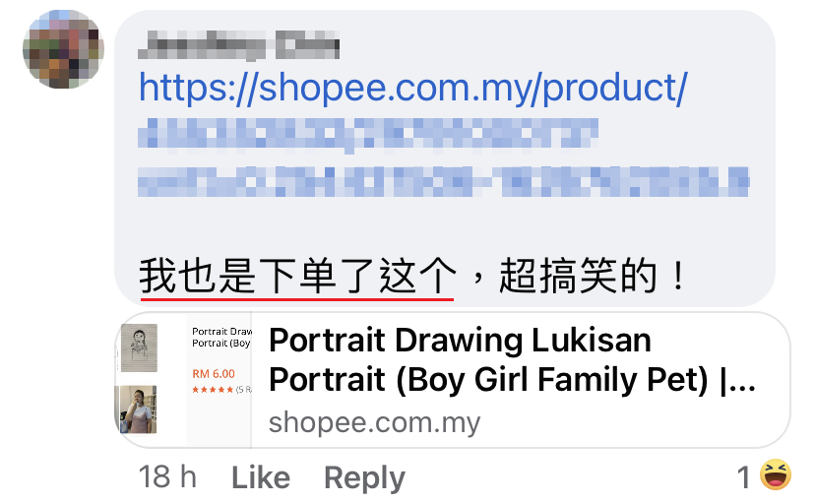The width and height of the screenshot is (815, 504).
Task: Click the third blurred line of the URL
Action: [443, 180]
